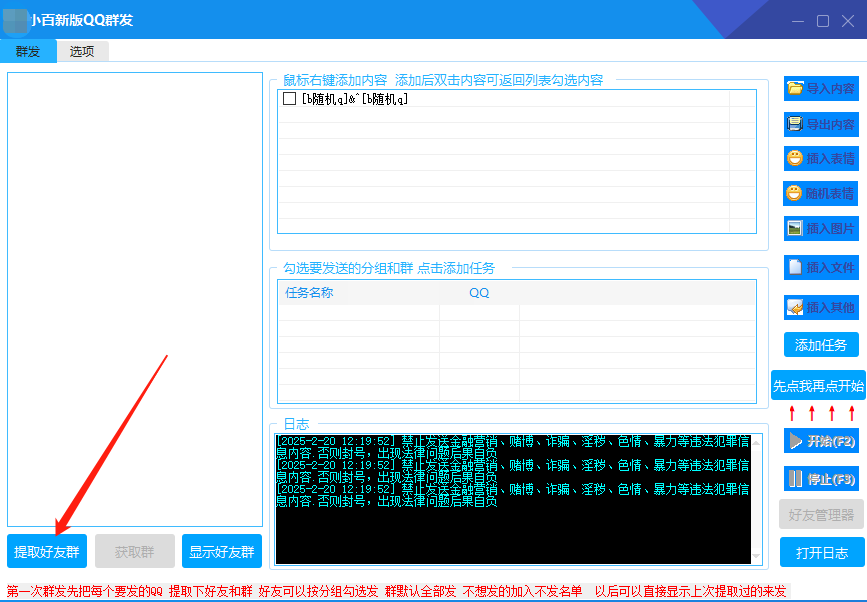Maximize the 小百新版QQ群发 window
The height and width of the screenshot is (602, 867).
coord(823,21)
